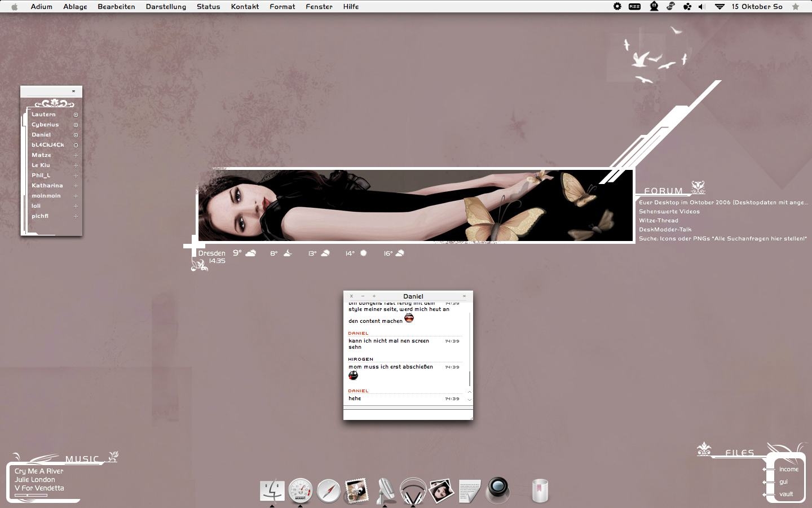
Task: Open forum thread 'DeskModder-Talk'
Action: (665, 230)
